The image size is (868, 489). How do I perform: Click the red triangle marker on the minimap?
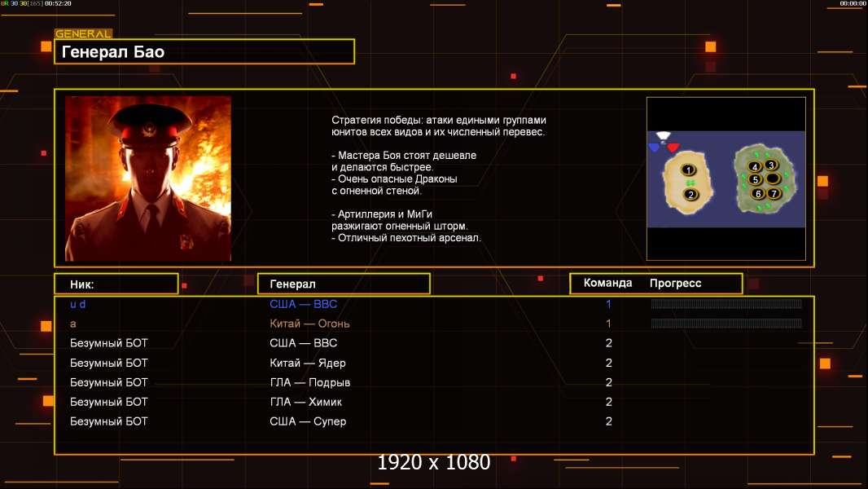[673, 148]
